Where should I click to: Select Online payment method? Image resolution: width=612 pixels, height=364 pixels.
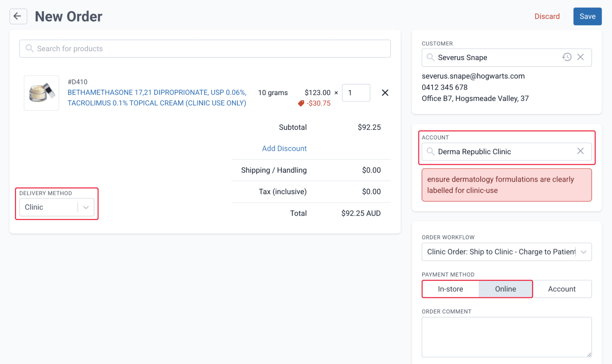505,289
